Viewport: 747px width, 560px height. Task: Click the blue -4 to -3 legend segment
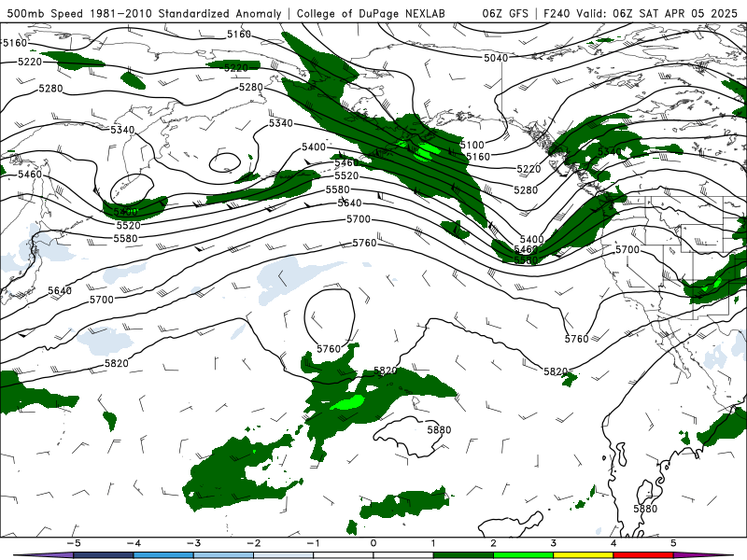(x=163, y=555)
